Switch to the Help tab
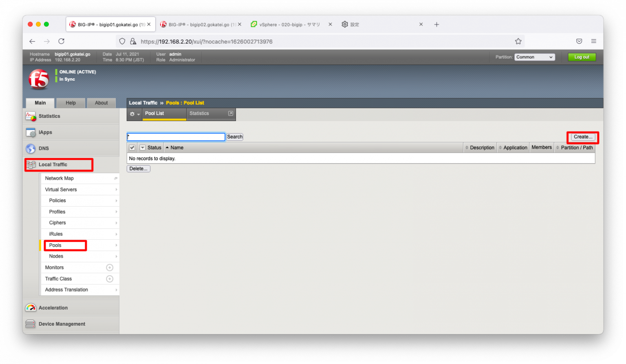 click(71, 103)
